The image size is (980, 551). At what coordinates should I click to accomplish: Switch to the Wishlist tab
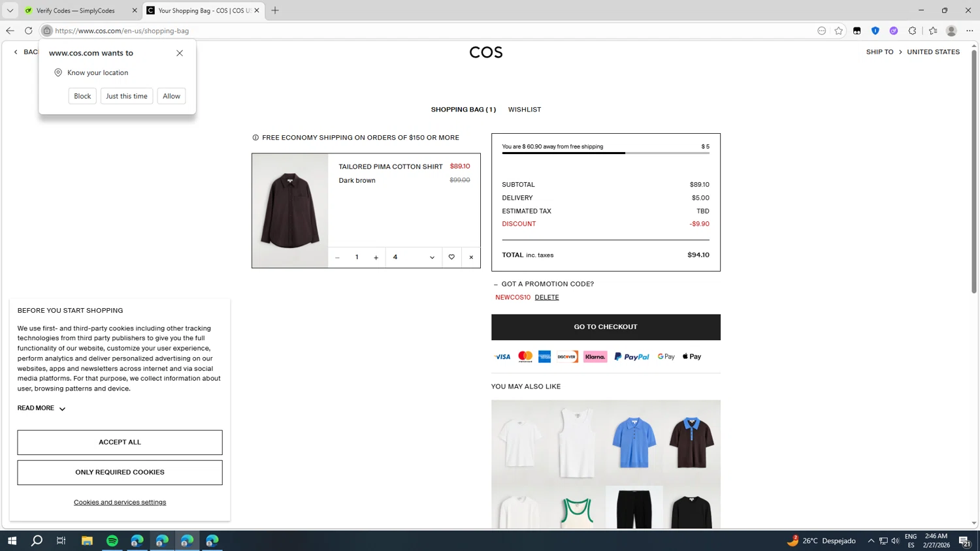(x=525, y=110)
